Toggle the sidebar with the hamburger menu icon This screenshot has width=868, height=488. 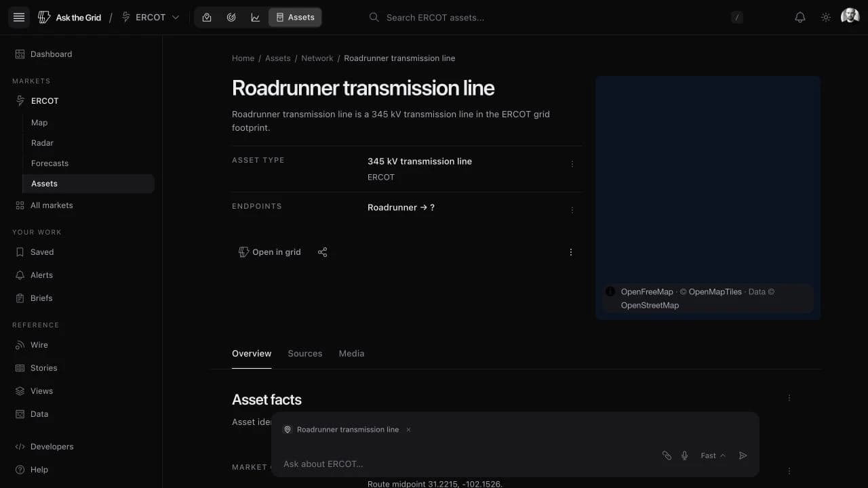(x=19, y=18)
